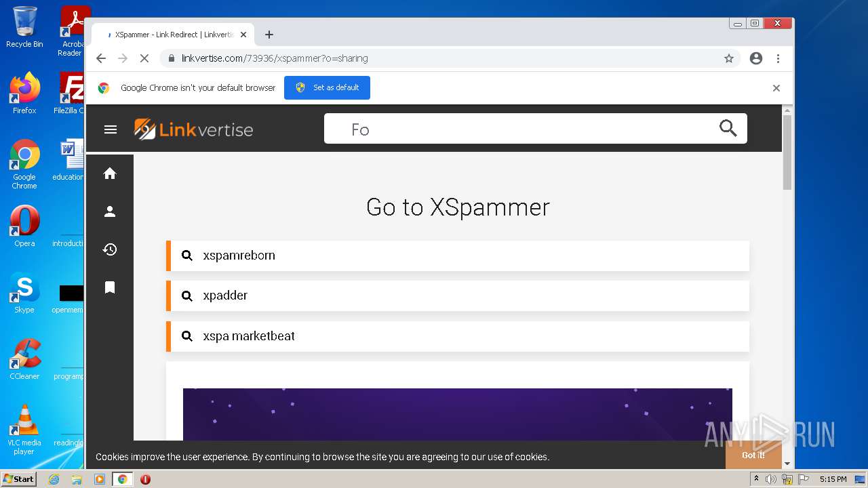Open the history sidebar icon
The height and width of the screenshot is (488, 868).
[110, 249]
